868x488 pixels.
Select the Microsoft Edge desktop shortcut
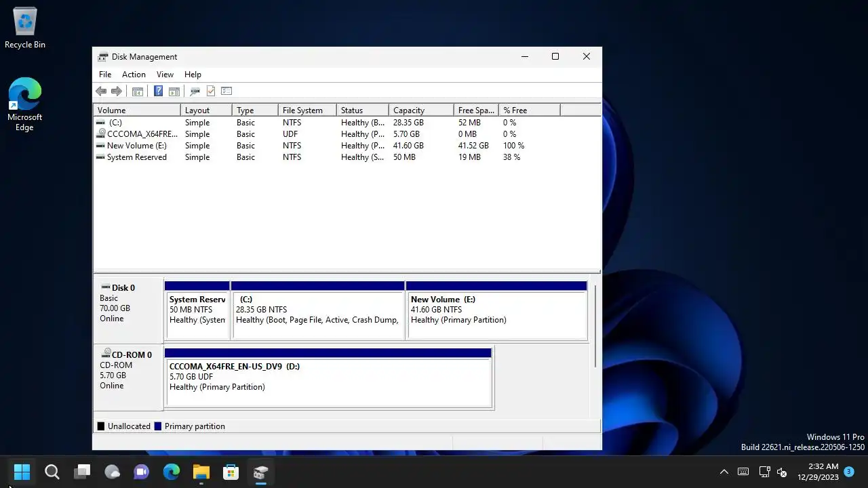24,104
